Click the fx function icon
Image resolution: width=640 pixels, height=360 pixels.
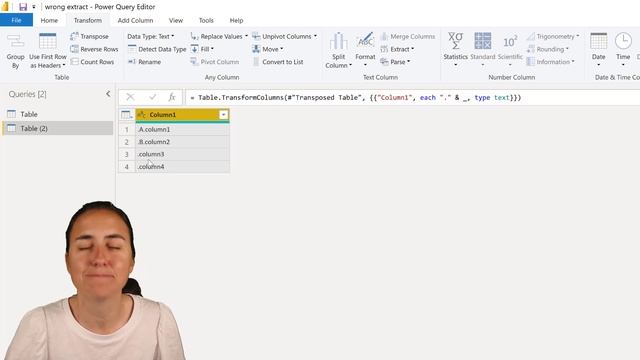(x=172, y=97)
